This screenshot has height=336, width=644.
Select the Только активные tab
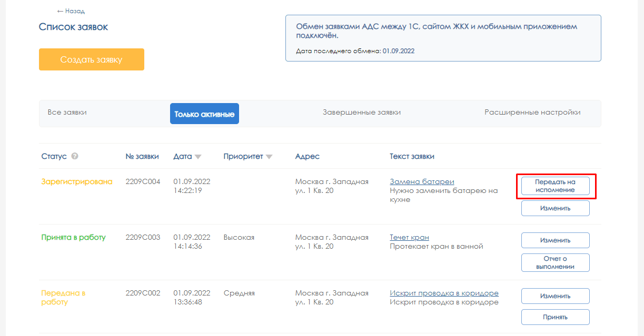204,114
